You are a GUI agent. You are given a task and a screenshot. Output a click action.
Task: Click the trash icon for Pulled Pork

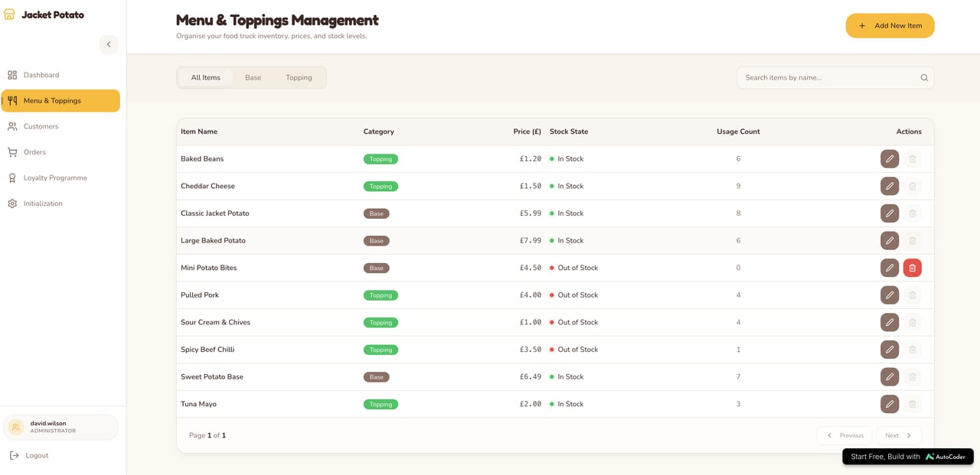click(912, 295)
